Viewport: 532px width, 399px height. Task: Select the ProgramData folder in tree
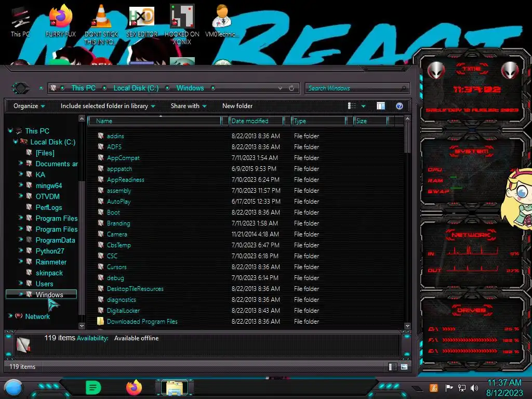[55, 240]
